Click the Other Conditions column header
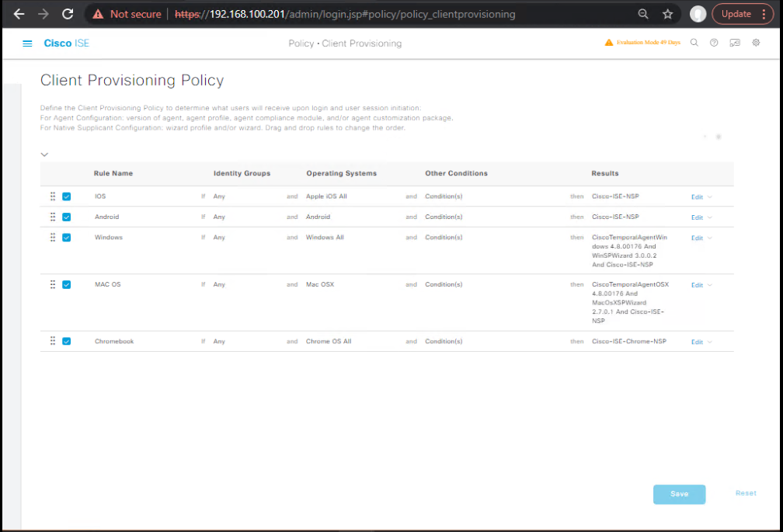 click(x=457, y=173)
